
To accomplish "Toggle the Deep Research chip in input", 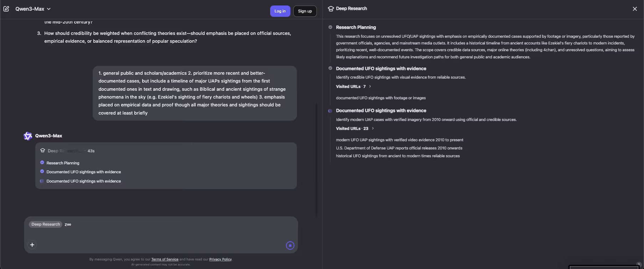I will [46, 225].
